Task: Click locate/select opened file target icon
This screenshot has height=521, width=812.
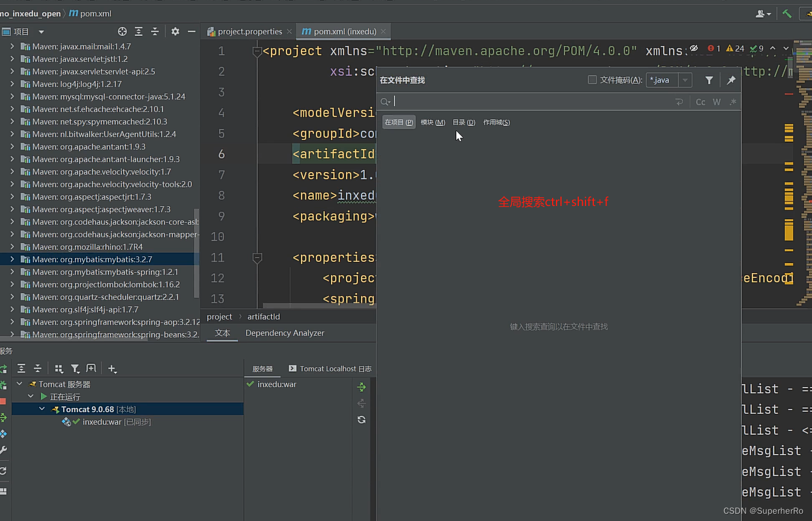Action: (122, 32)
